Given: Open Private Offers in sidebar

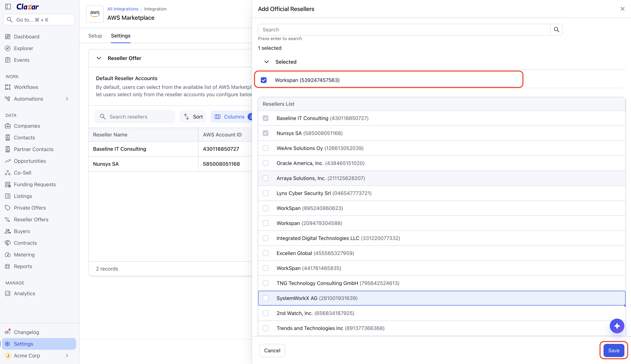Looking at the screenshot, I should [x=30, y=208].
